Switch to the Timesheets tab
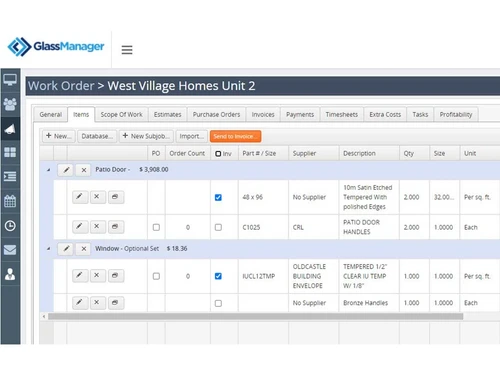This screenshot has width=500, height=375. pyautogui.click(x=342, y=115)
